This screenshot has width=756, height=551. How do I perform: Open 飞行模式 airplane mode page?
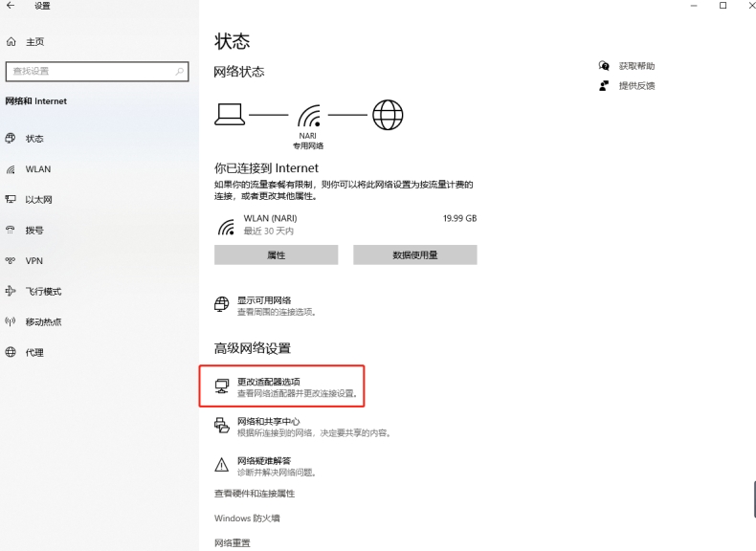click(x=43, y=291)
